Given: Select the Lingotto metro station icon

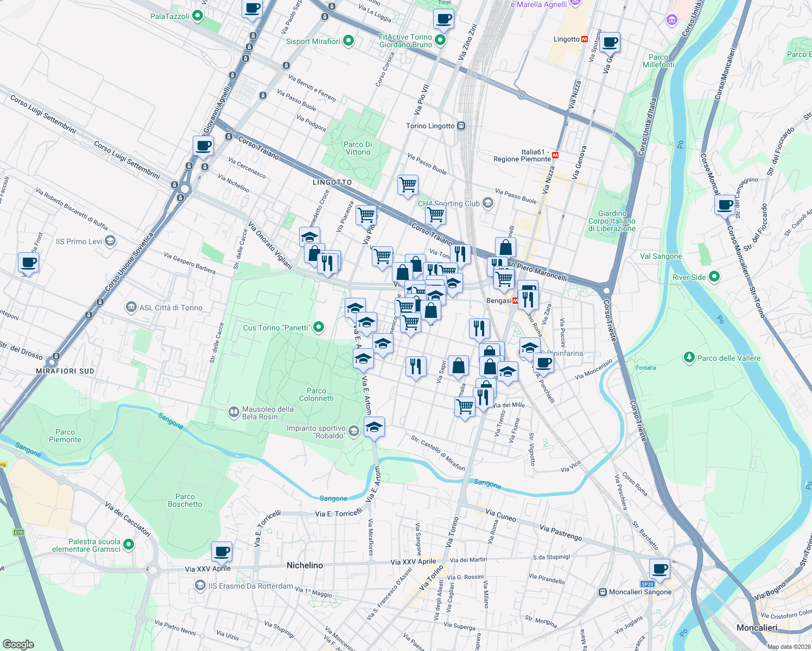Looking at the screenshot, I should click(x=583, y=39).
